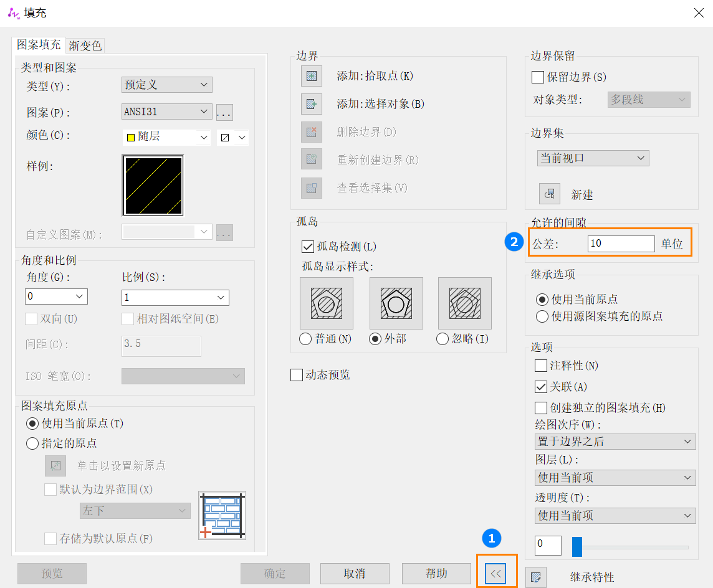Toggle the 双向 checkbox
This screenshot has height=588, width=713.
(31, 319)
